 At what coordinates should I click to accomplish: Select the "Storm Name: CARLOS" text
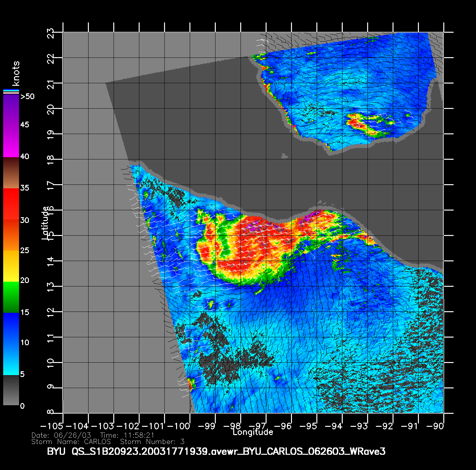[x=71, y=442]
